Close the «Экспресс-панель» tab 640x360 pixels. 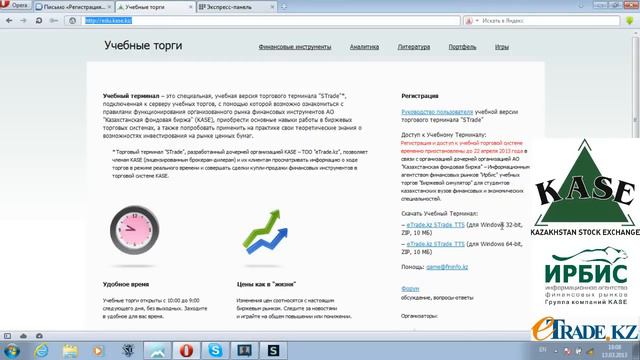272,7
